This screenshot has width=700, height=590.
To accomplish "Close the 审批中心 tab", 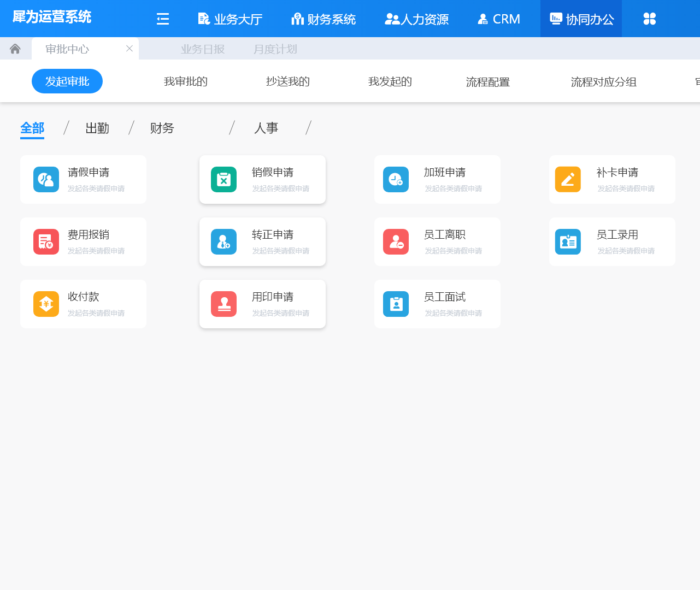I will click(x=130, y=49).
